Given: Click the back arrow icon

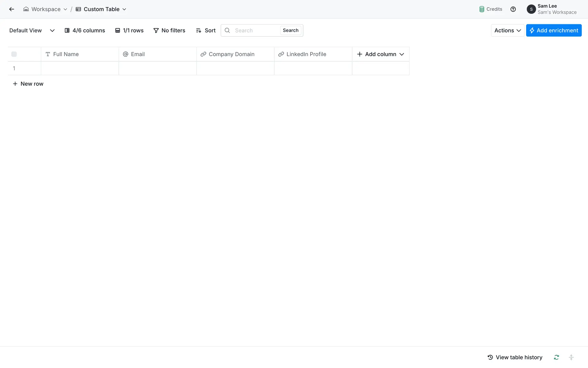Looking at the screenshot, I should 12,9.
